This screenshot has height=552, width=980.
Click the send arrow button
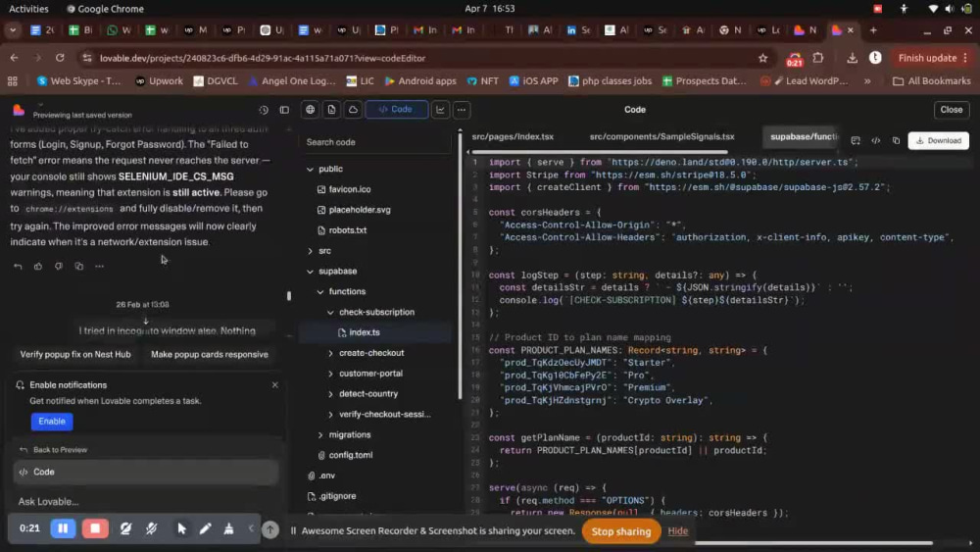coord(270,529)
